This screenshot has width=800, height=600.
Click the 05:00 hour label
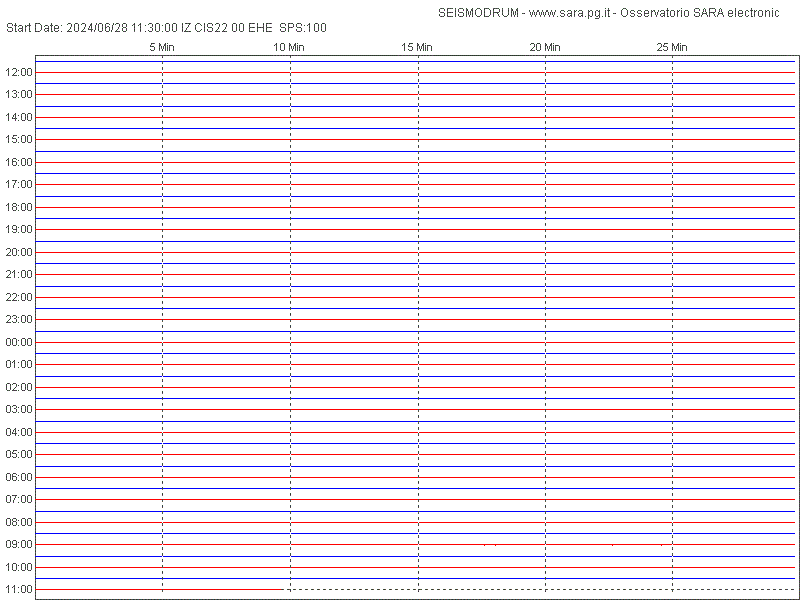(x=18, y=454)
